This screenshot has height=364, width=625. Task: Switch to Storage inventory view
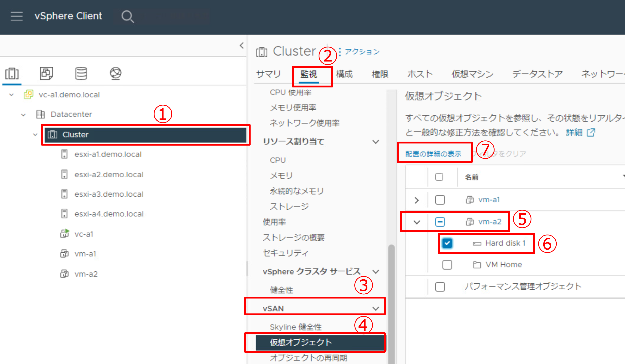coord(81,73)
